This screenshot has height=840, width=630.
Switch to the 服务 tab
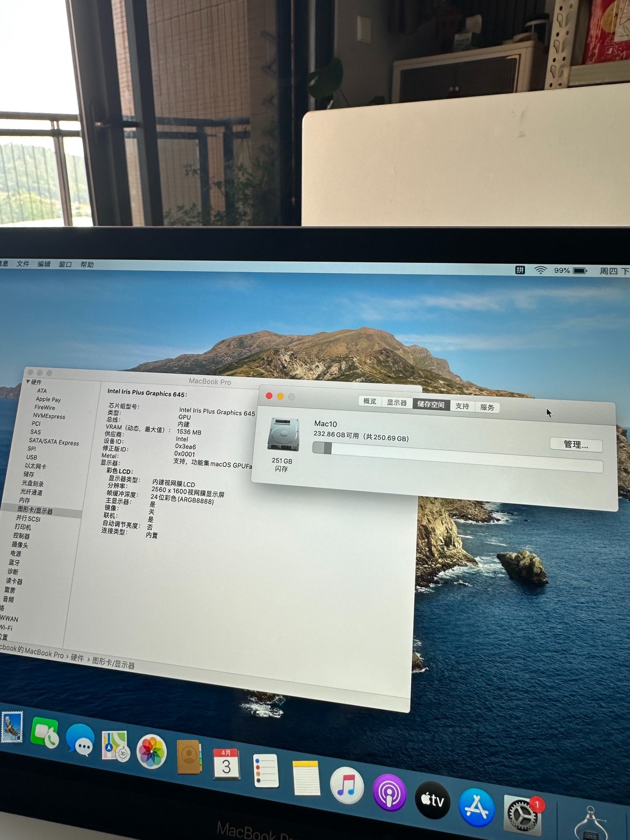487,407
